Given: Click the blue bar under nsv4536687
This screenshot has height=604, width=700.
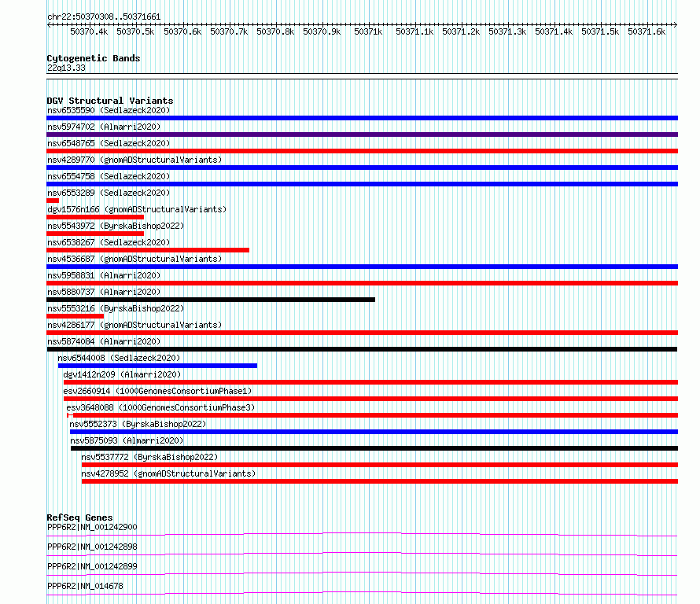Looking at the screenshot, I should [x=362, y=267].
